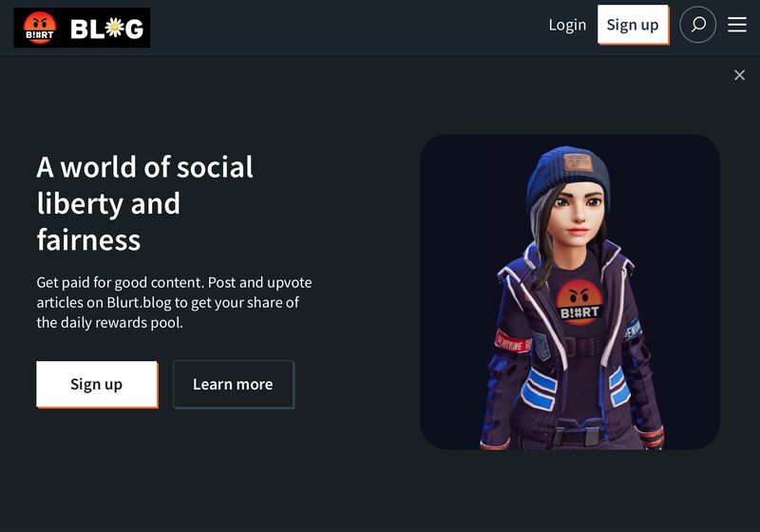This screenshot has height=532, width=760.
Task: Click the Login link in header
Action: [x=567, y=25]
